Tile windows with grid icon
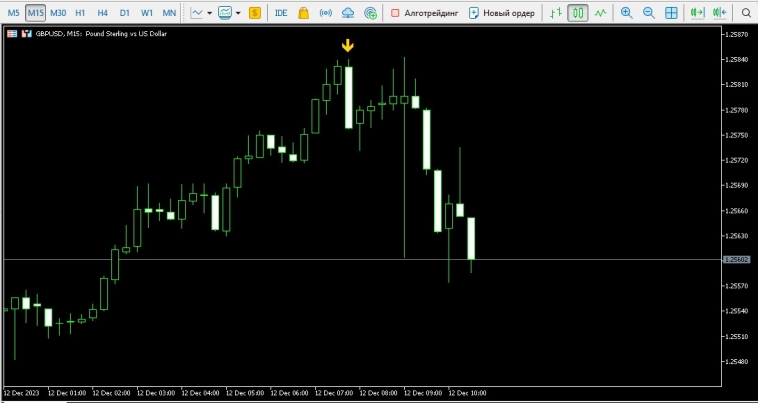The image size is (758, 403). [671, 13]
